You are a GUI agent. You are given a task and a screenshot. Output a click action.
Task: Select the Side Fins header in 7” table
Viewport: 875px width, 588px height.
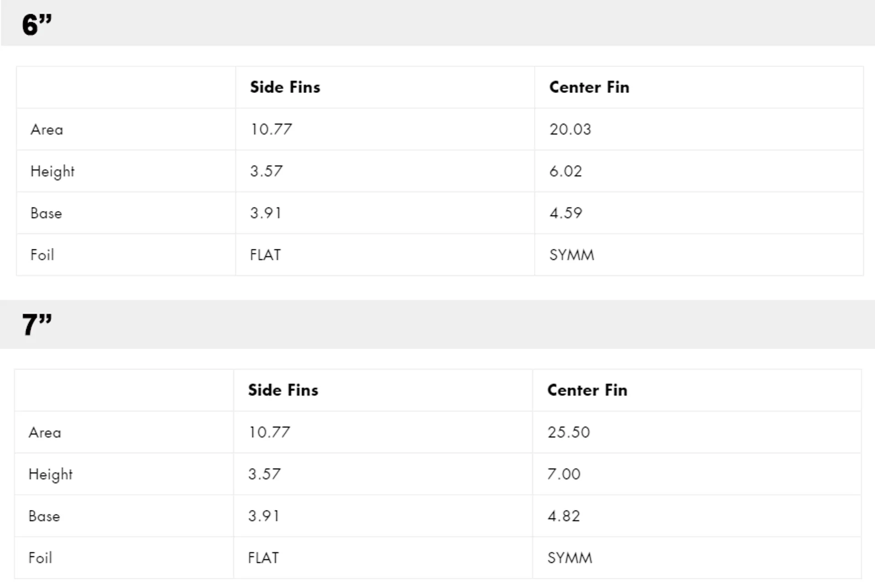(x=283, y=390)
